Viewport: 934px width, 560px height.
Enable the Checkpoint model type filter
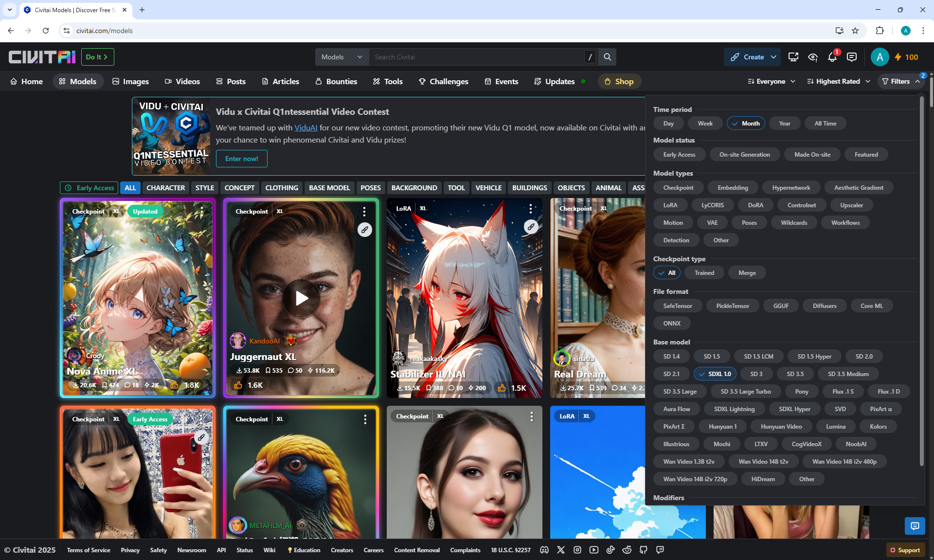point(678,188)
